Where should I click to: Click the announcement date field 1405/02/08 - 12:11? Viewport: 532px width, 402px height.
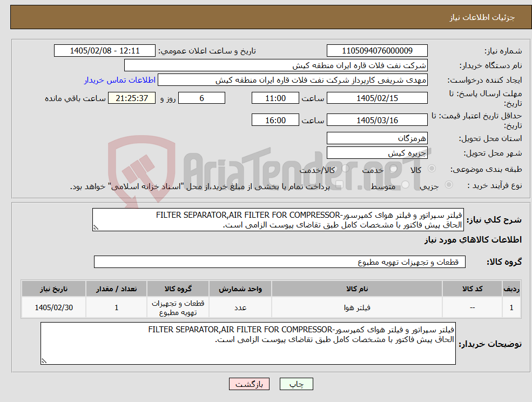click(104, 51)
